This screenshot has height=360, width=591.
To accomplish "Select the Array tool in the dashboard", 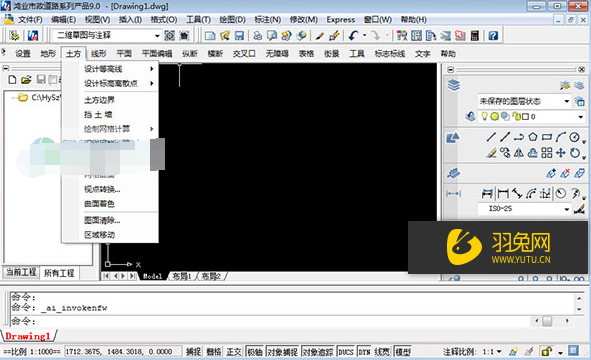I will [x=547, y=153].
